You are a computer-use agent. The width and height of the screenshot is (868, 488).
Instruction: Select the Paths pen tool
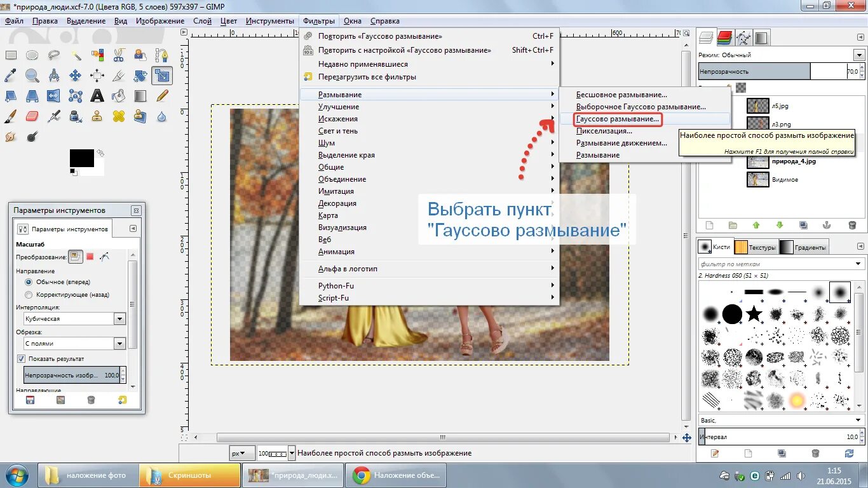[x=161, y=55]
